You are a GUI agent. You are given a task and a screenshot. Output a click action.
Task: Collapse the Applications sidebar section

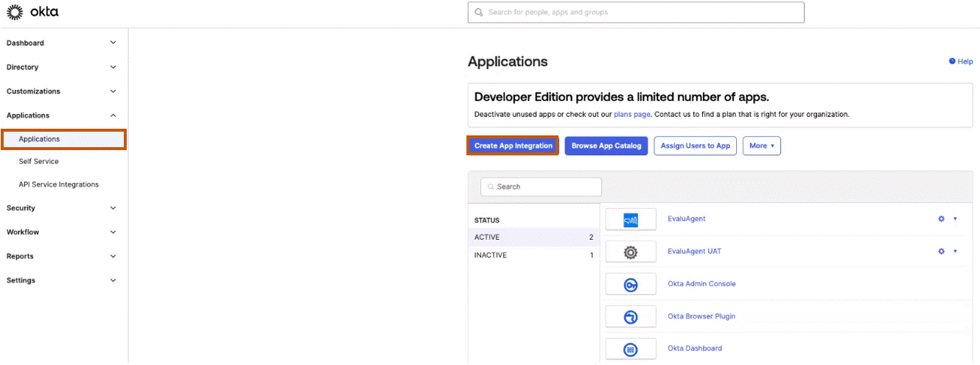tap(113, 116)
